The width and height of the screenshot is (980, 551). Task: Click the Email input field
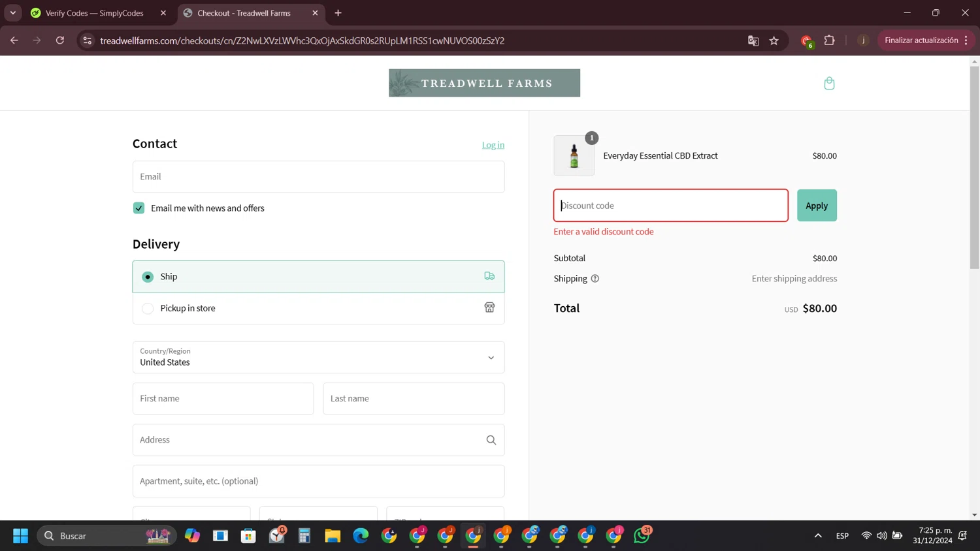[x=319, y=177]
